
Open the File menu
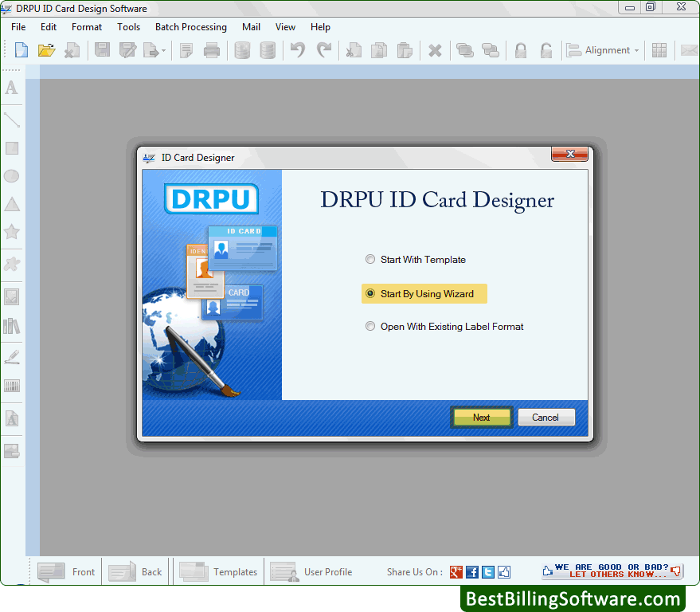pyautogui.click(x=18, y=27)
